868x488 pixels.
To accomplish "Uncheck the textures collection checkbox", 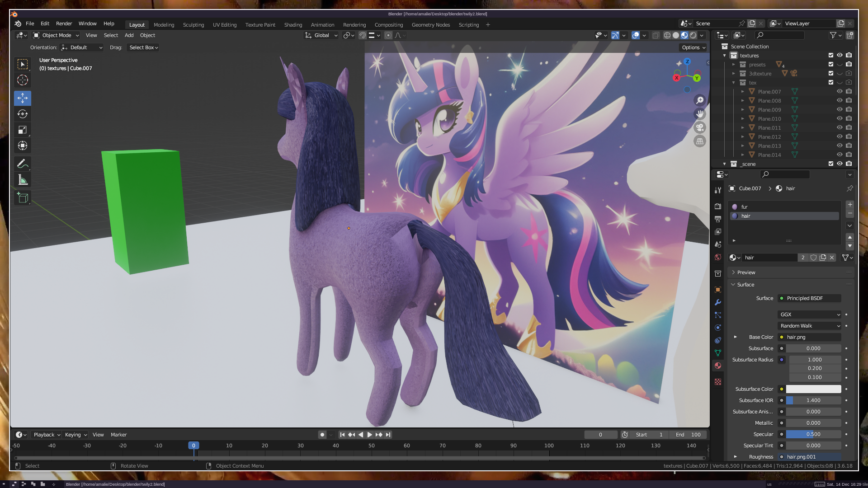I will [x=830, y=55].
